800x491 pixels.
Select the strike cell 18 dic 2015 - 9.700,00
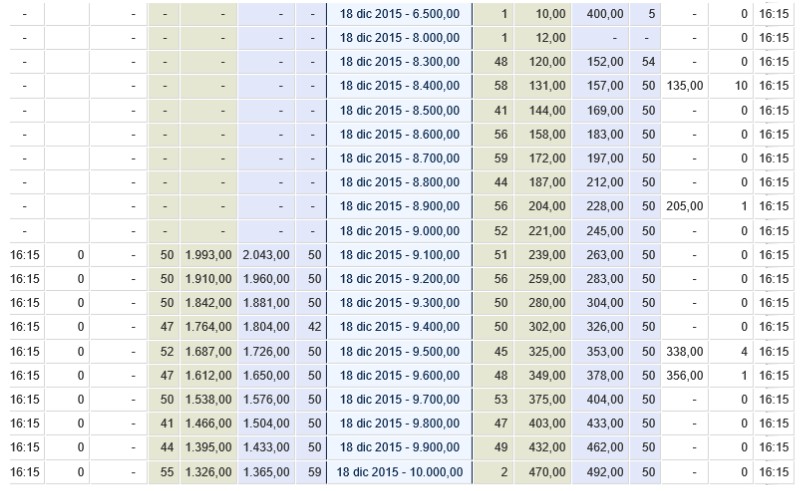(399, 399)
